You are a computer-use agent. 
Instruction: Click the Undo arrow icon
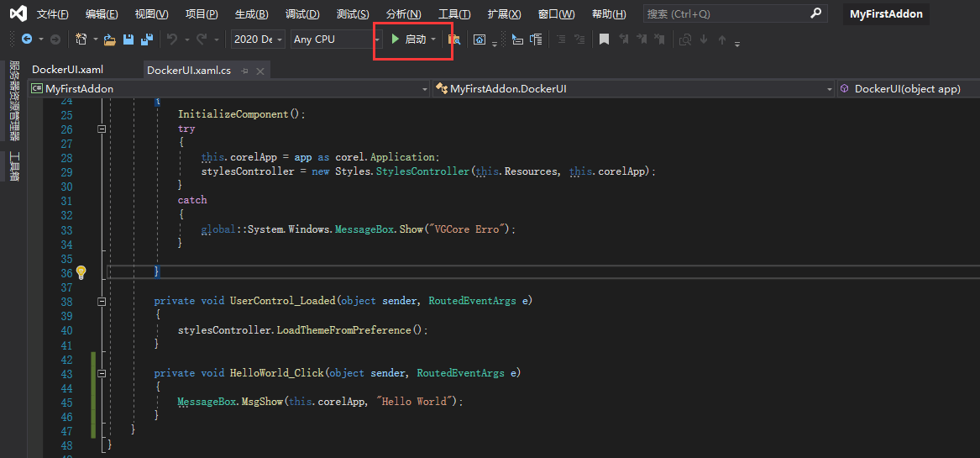[172, 39]
